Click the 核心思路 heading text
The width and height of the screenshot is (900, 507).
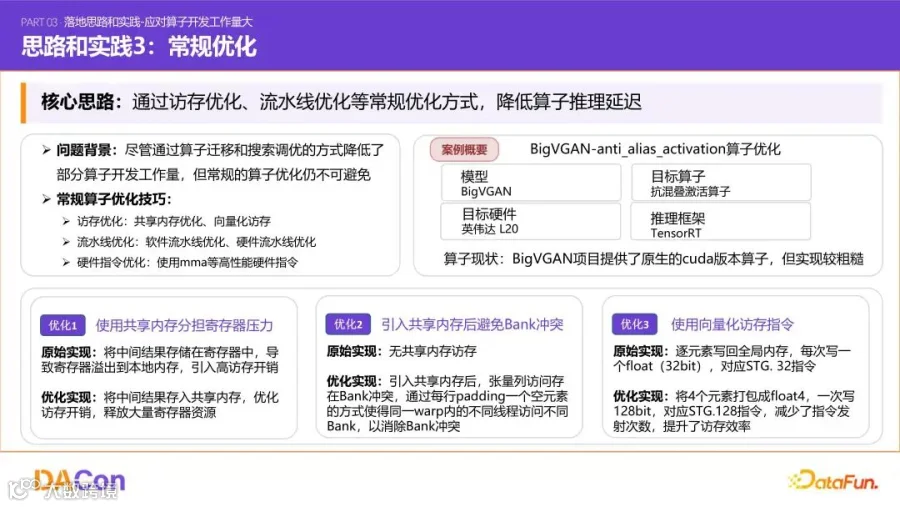tap(81, 102)
